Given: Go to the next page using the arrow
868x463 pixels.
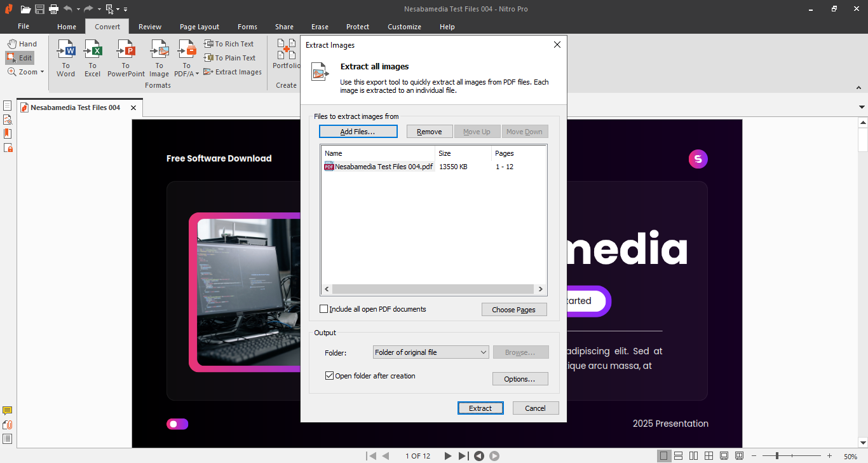Looking at the screenshot, I should click(447, 456).
